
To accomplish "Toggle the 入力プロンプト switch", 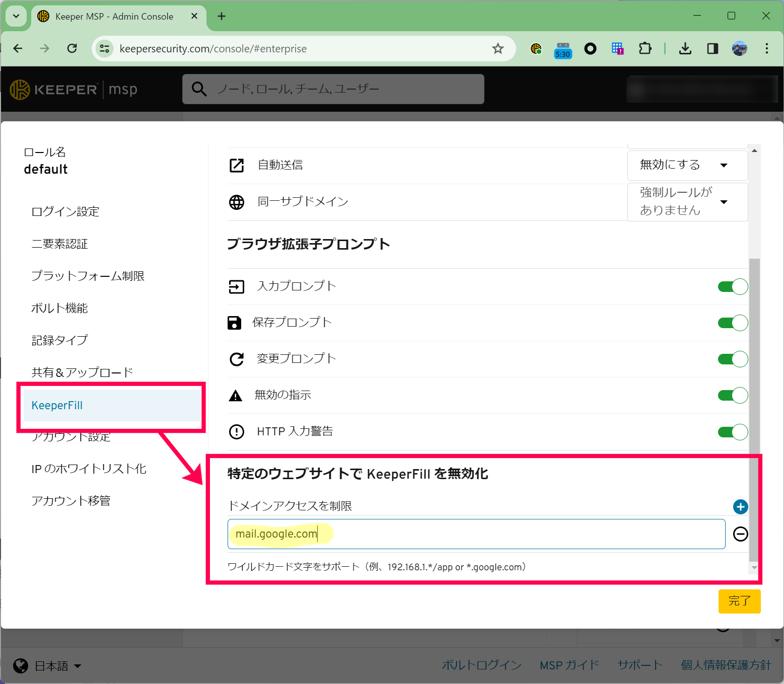I will coord(733,287).
